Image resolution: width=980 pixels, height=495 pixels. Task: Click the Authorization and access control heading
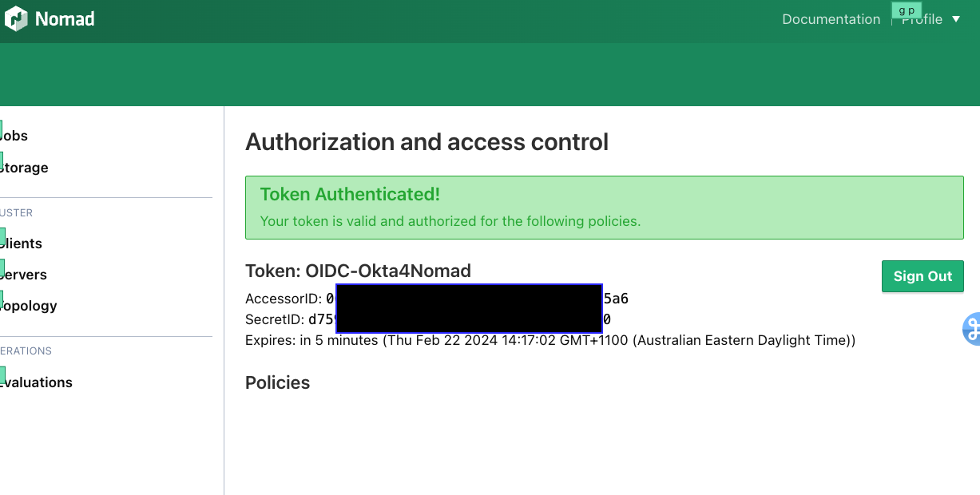[427, 142]
